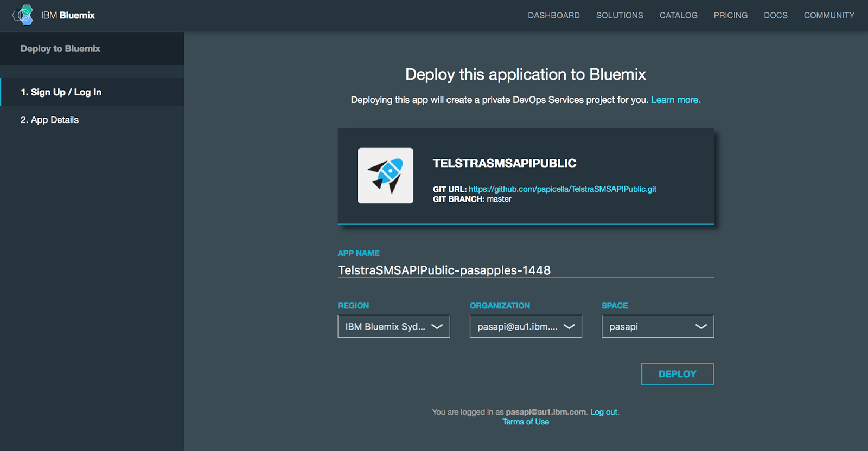Go to the CATALOG page
The image size is (868, 451).
(x=678, y=15)
